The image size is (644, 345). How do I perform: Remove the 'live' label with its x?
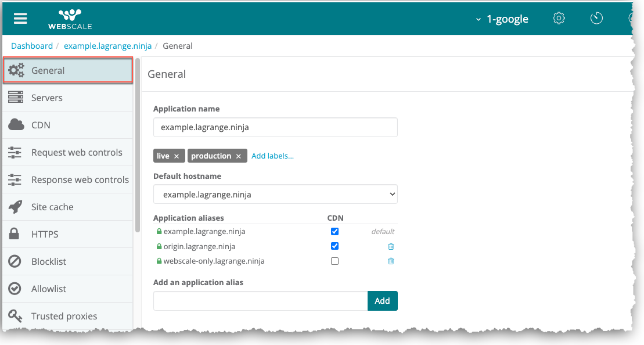[x=177, y=156]
